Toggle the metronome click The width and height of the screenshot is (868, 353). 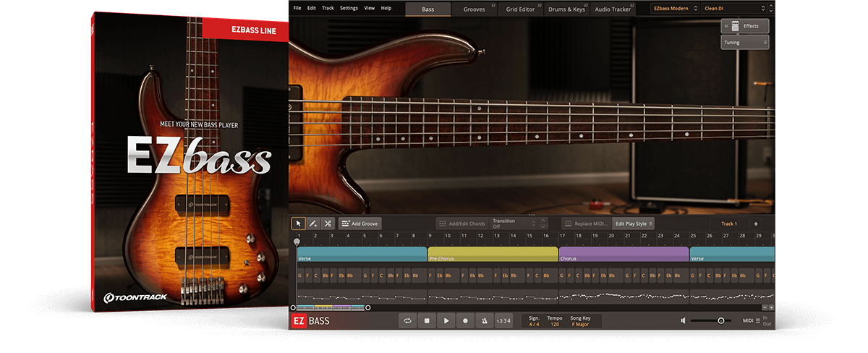[x=484, y=320]
